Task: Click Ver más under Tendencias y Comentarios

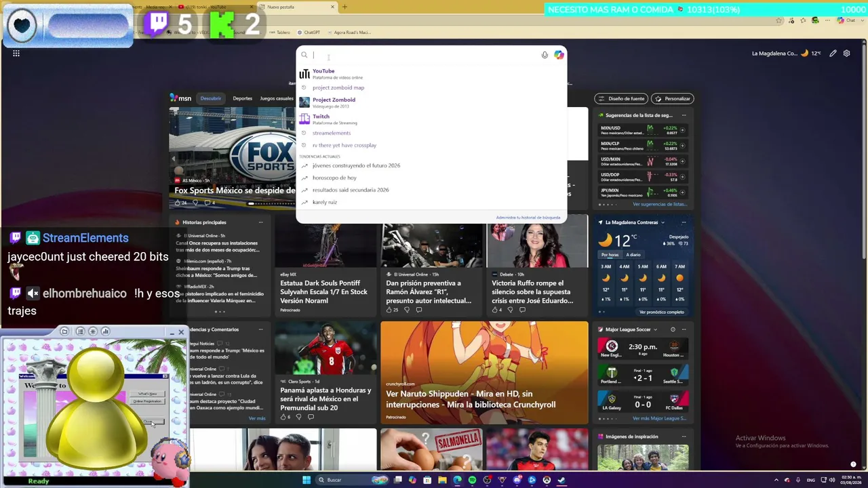Action: (256, 418)
